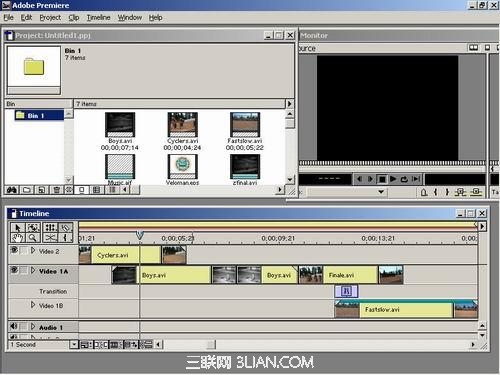Open Timeline window flyout menu arrow

click(482, 227)
